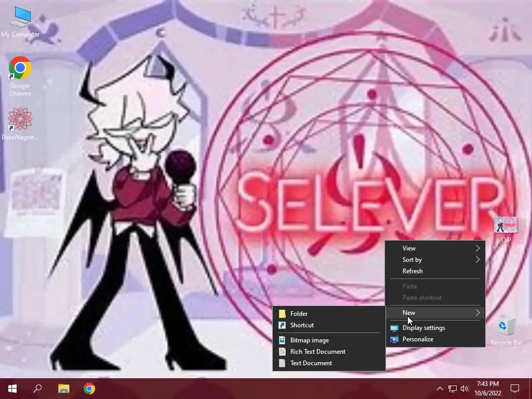
Task: Open the notification center icon
Action: (515, 389)
